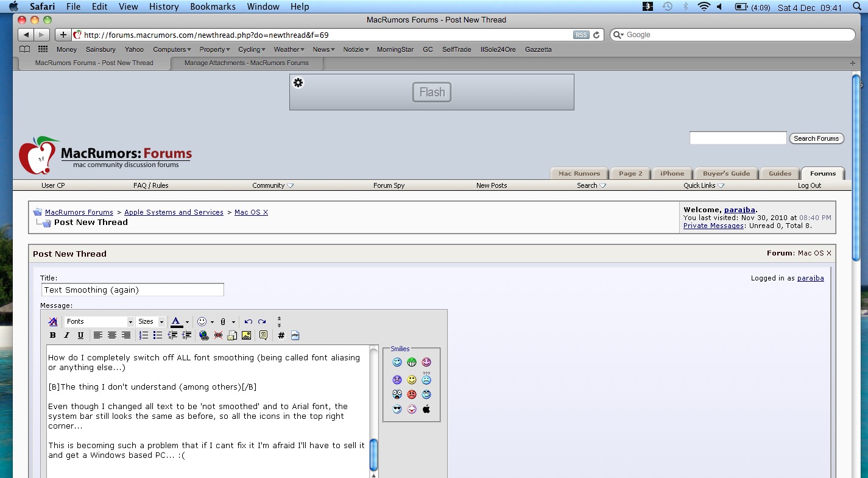868x478 pixels.
Task: Open the Wi-Fi status menu
Action: click(704, 7)
